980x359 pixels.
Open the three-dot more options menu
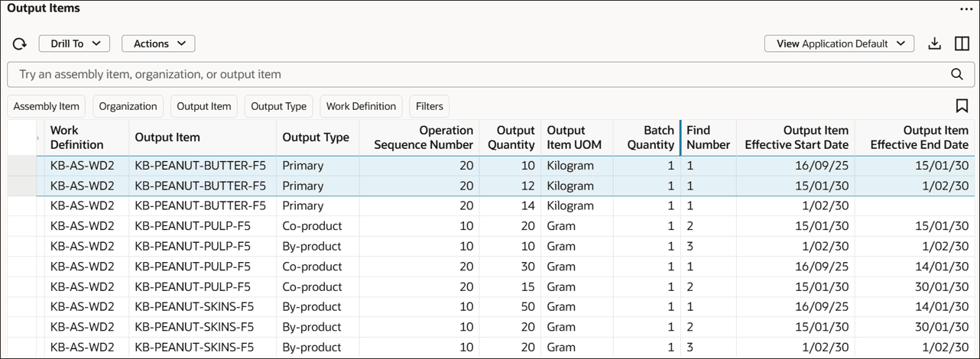coord(965,8)
